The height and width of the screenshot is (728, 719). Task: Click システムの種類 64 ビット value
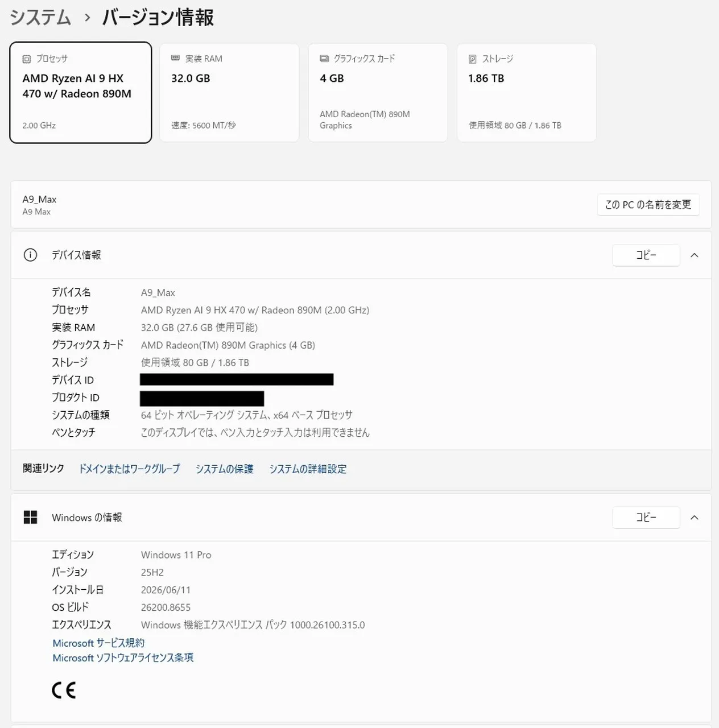click(x=246, y=415)
